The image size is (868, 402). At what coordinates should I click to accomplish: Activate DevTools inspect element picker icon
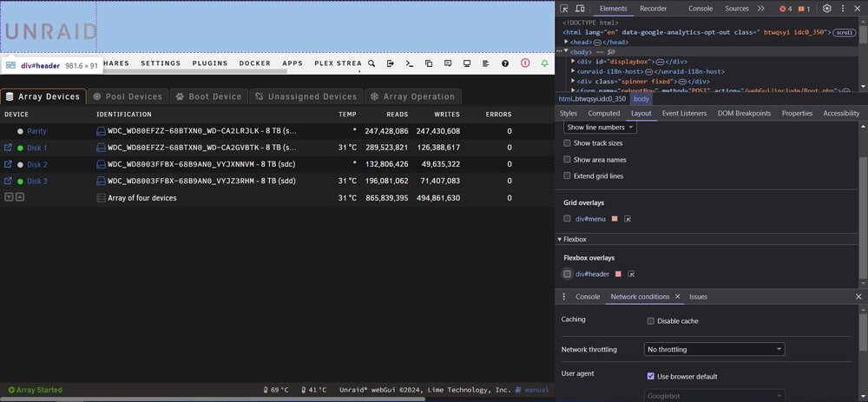[564, 9]
